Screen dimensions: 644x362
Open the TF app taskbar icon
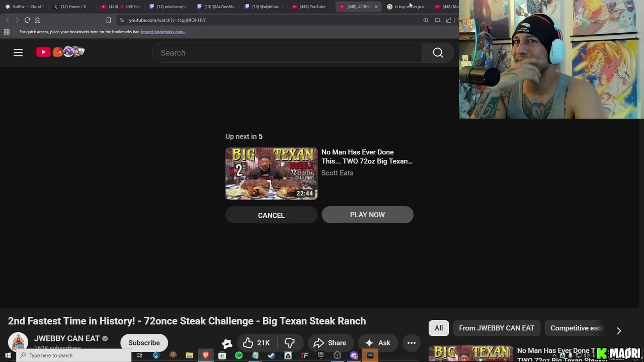point(304,355)
